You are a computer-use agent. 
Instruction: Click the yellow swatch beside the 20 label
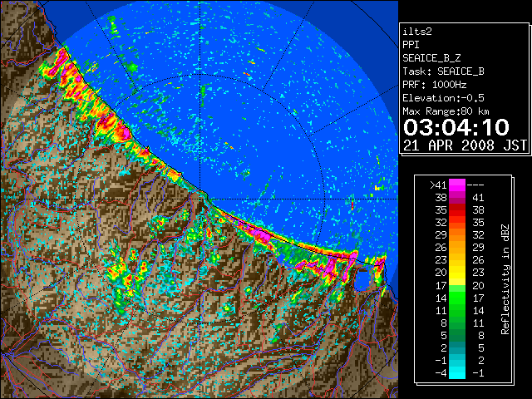457,273
